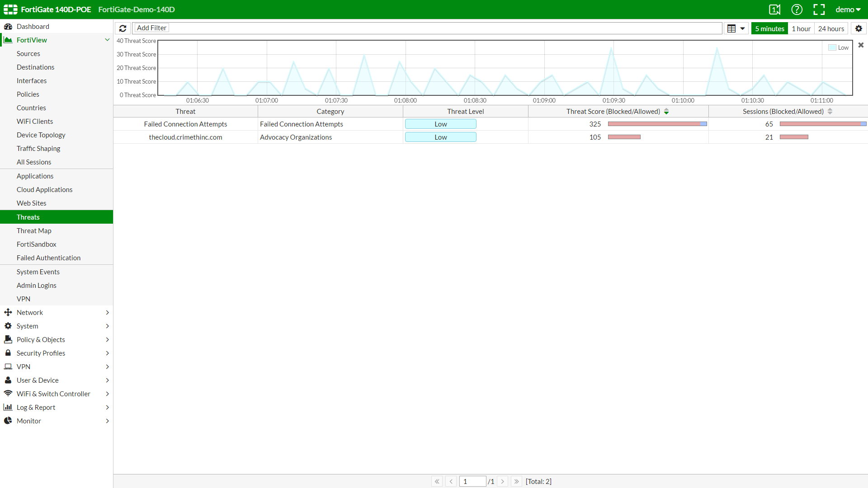The image size is (868, 488).
Task: Open the CLI console icon in header
Action: tap(774, 9)
